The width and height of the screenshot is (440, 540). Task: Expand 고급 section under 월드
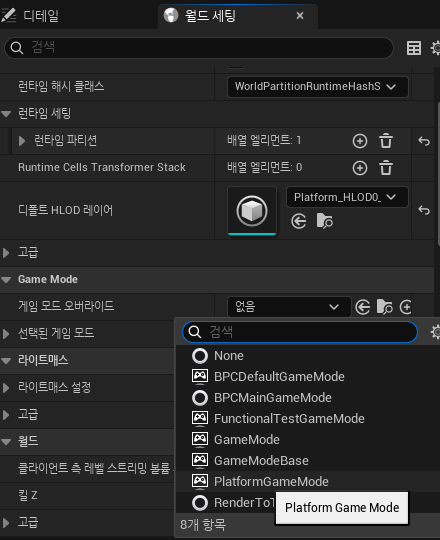[6, 523]
